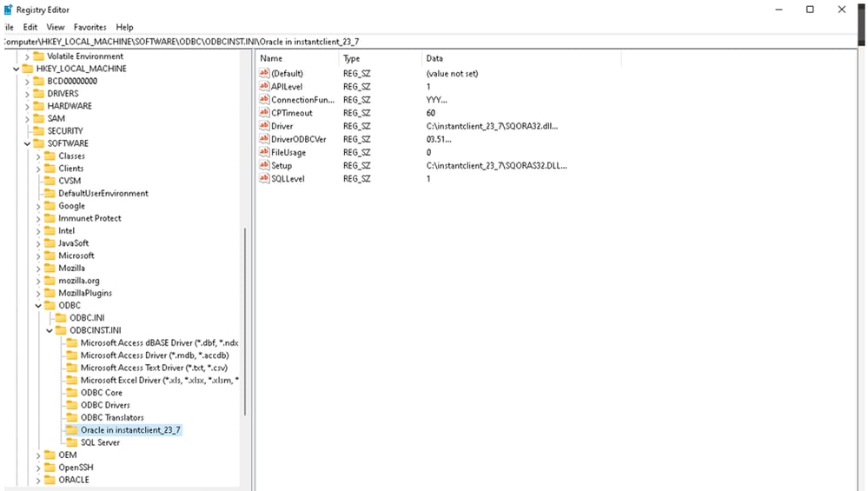Expand the ORACLE key
The image size is (868, 491).
click(38, 480)
